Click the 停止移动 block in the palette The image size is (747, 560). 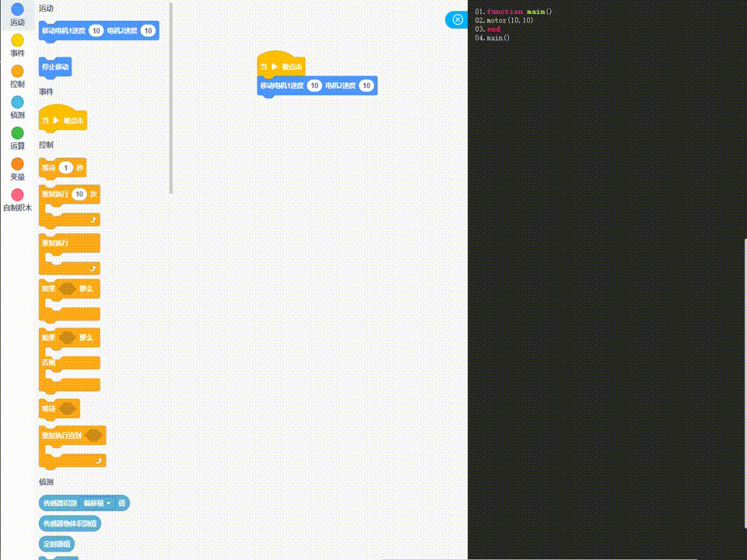coord(54,68)
